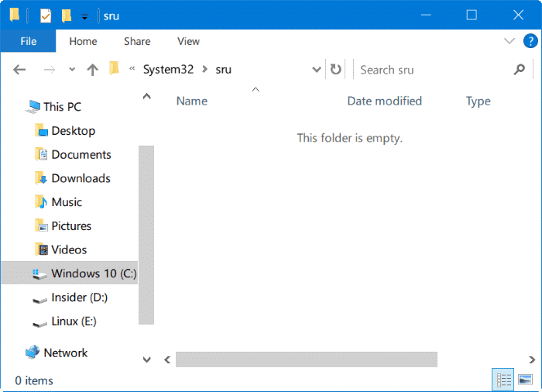Select the Linux (E:) drive
The image size is (542, 392).
pos(74,322)
